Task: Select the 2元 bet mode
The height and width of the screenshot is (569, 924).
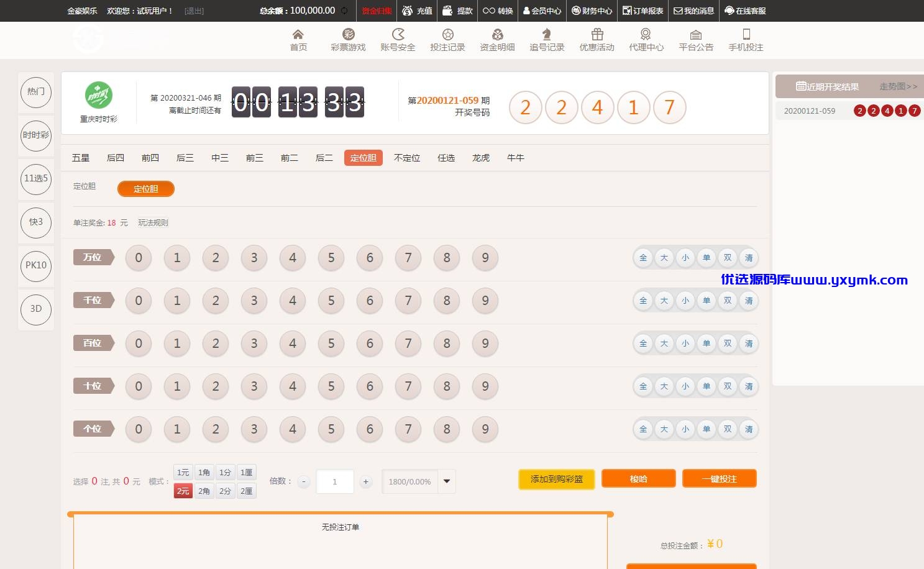Action: coord(183,491)
